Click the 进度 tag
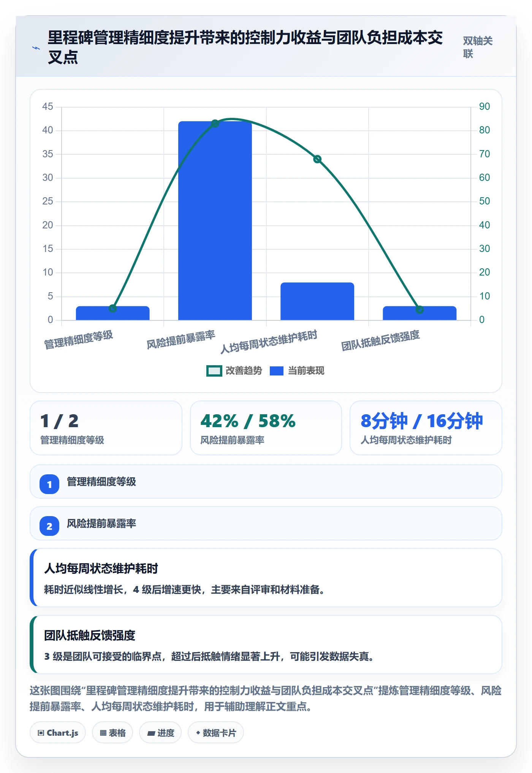Image resolution: width=532 pixels, height=773 pixels. (x=161, y=733)
